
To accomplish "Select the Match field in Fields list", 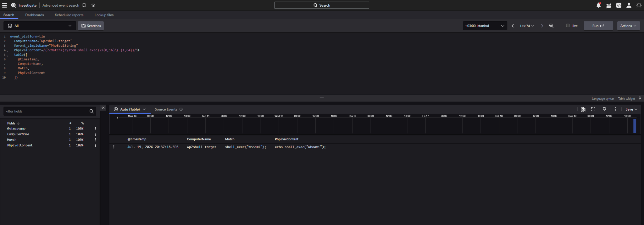I will pos(12,140).
